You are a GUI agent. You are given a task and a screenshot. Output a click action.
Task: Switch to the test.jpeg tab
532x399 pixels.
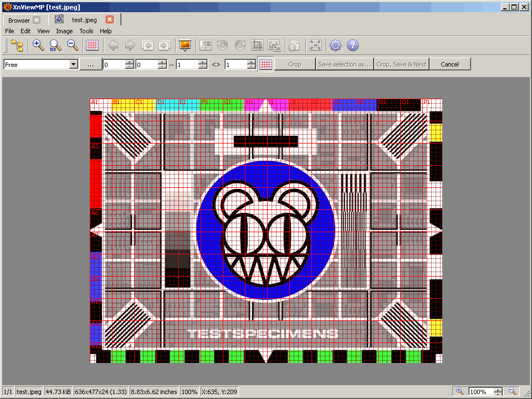(84, 20)
